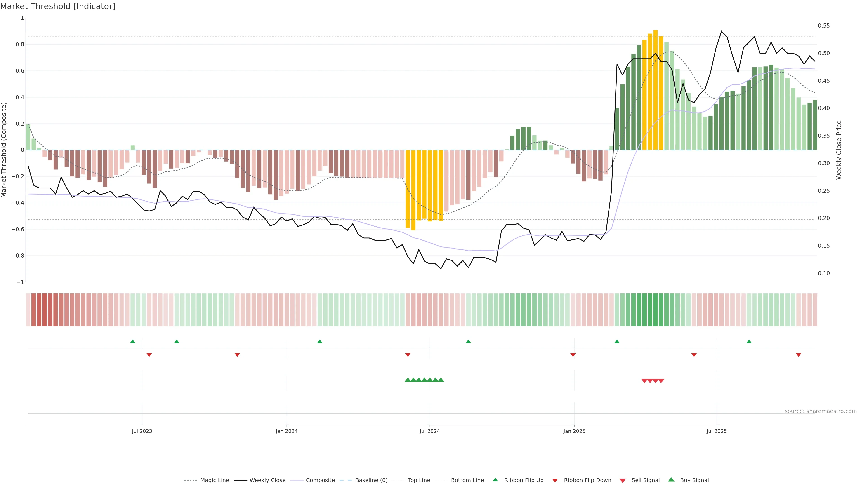Click the leftmost green Buy Signal triangle
This screenshot has height=488, width=868.
point(408,380)
